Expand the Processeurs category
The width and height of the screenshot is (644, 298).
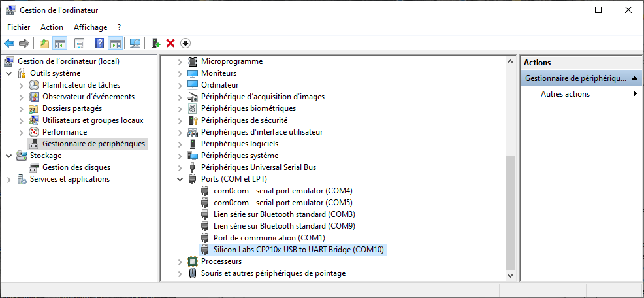point(180,261)
